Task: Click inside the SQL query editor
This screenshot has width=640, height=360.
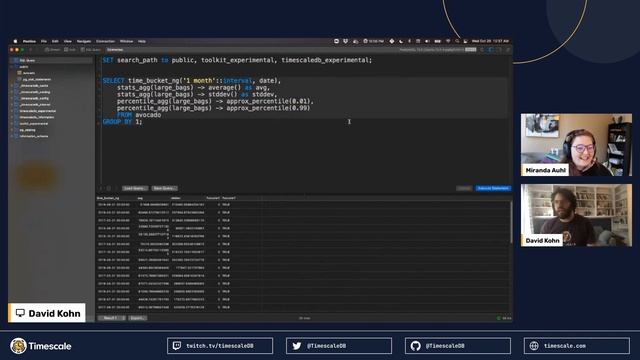Action: click(x=304, y=120)
